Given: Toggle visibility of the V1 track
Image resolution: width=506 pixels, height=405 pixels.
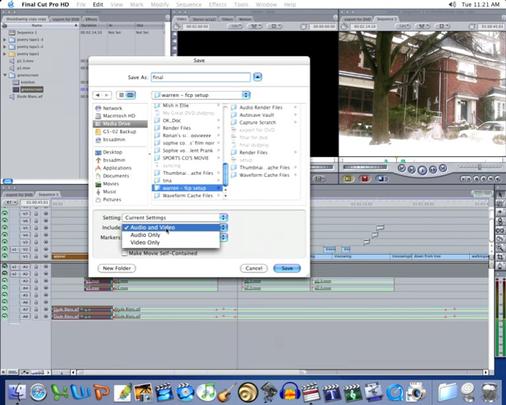Looking at the screenshot, I should point(5,257).
